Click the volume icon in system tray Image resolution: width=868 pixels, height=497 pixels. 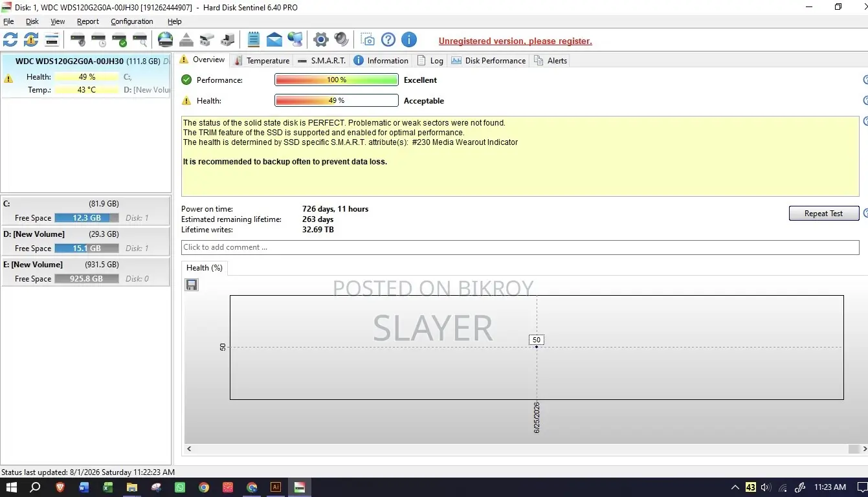[x=766, y=487]
